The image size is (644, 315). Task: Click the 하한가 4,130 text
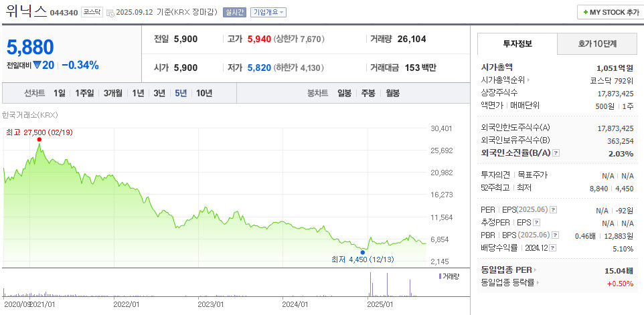pos(299,68)
